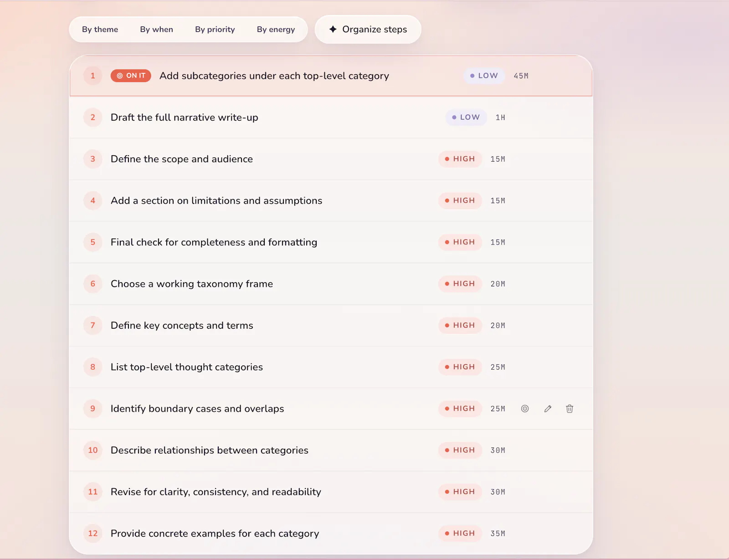
Task: Click the HIGH pill on Identify boundary cases row
Action: 460,409
